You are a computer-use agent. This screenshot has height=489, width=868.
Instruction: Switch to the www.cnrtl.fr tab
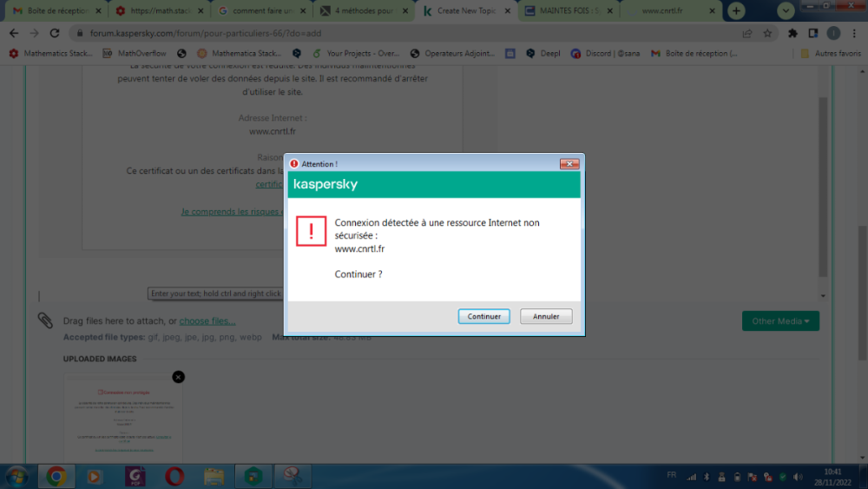(671, 10)
